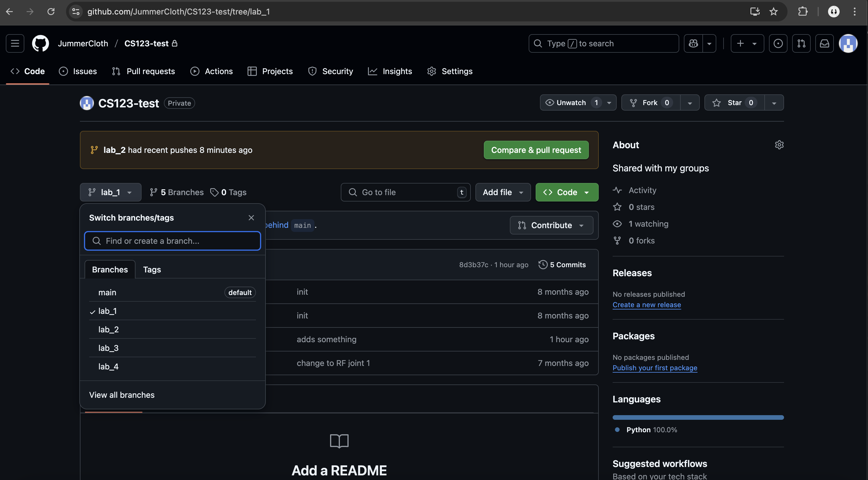Open the Actions tab
868x480 pixels.
(x=212, y=71)
